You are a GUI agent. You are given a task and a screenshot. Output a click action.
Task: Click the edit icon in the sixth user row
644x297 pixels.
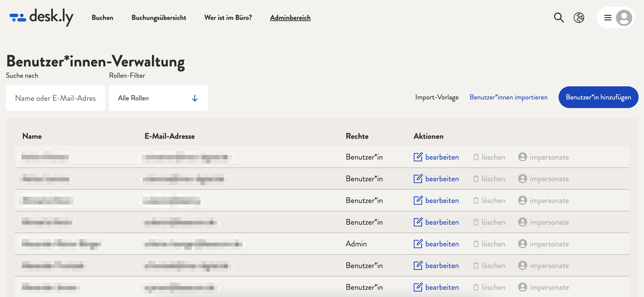point(418,265)
